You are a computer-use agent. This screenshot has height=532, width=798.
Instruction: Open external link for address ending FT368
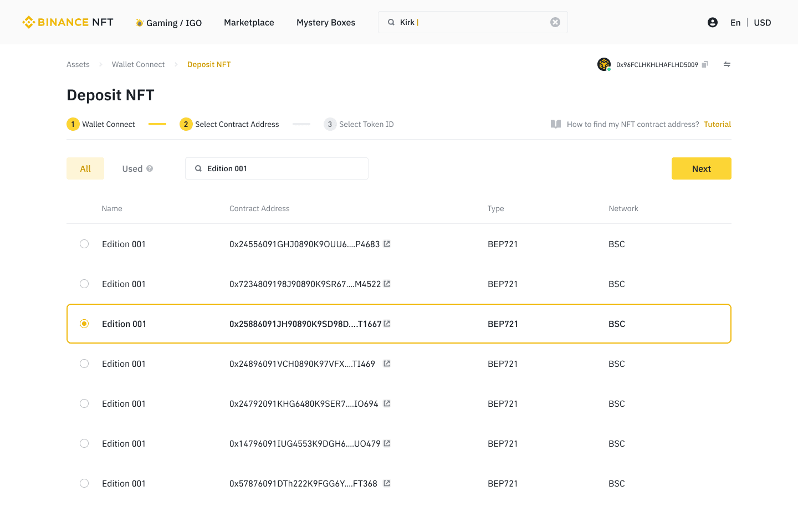click(387, 483)
